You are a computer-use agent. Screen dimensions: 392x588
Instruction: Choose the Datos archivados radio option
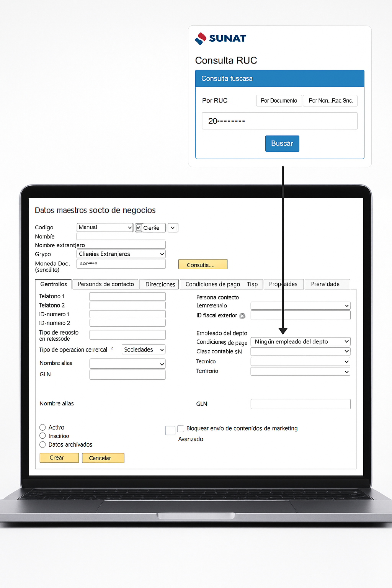pos(42,444)
